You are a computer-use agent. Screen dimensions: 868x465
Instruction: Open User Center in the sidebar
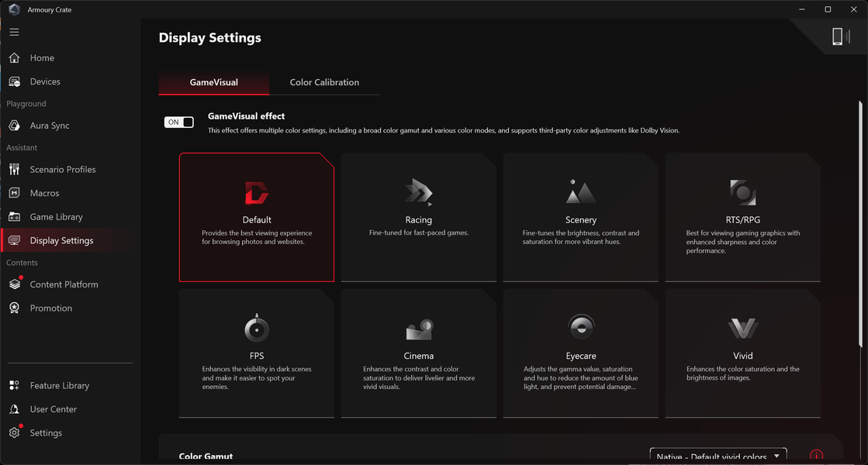(x=53, y=409)
